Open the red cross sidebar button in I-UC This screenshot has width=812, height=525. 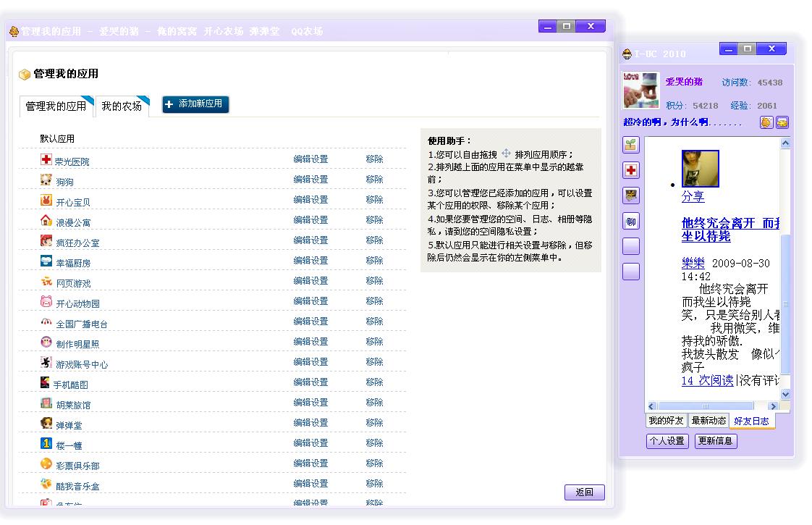(x=631, y=170)
